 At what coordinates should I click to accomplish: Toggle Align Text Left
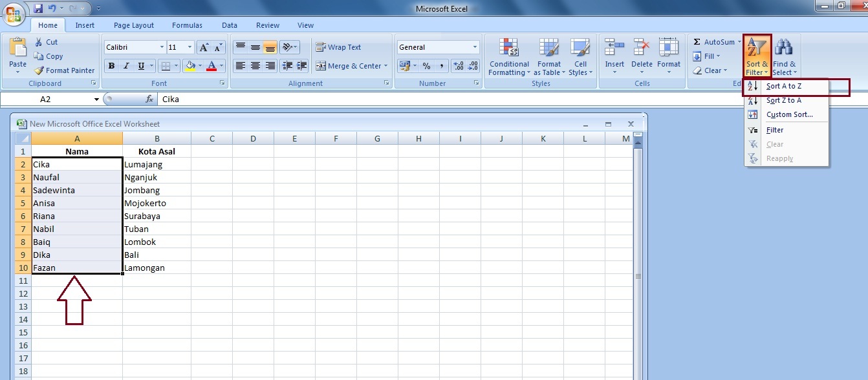pos(240,66)
